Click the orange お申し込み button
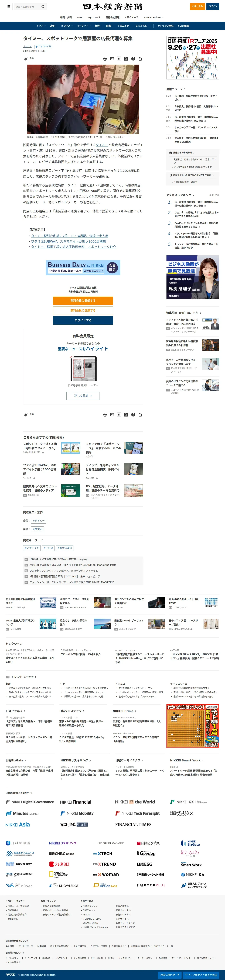This screenshot has height=980, width=225. [x=197, y=6]
